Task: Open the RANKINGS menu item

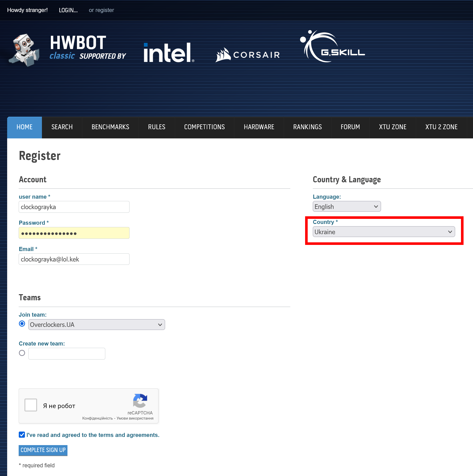Action: click(x=308, y=127)
